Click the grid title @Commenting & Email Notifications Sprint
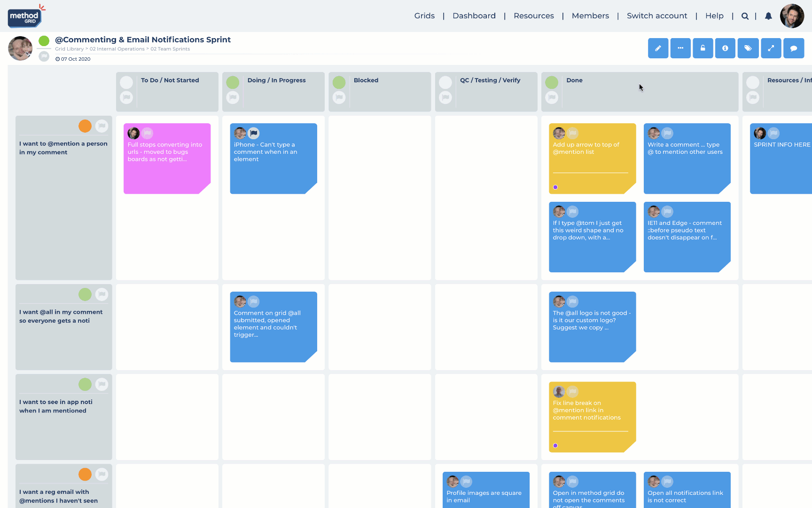 [x=143, y=40]
